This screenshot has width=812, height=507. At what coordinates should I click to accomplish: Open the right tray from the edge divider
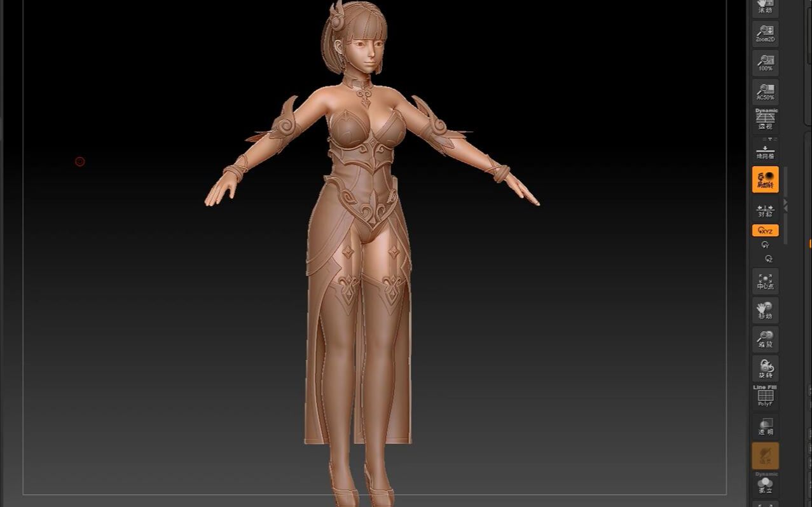[x=809, y=245]
